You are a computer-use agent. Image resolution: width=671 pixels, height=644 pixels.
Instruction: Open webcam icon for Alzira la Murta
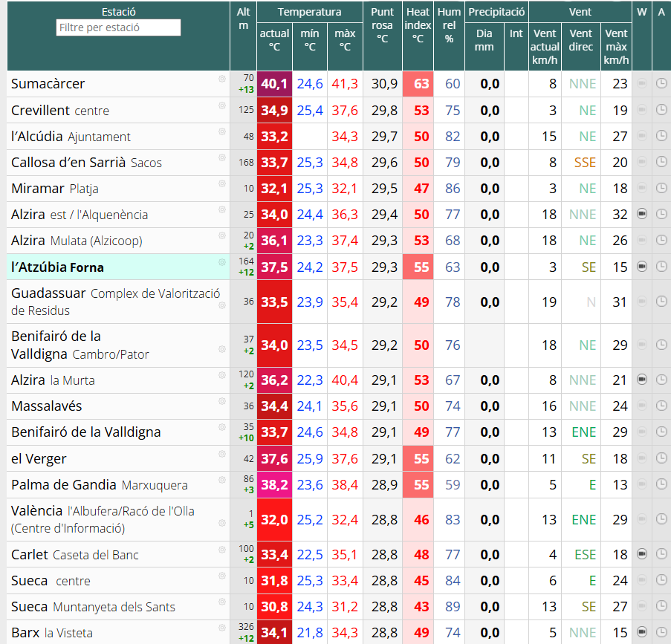click(642, 379)
